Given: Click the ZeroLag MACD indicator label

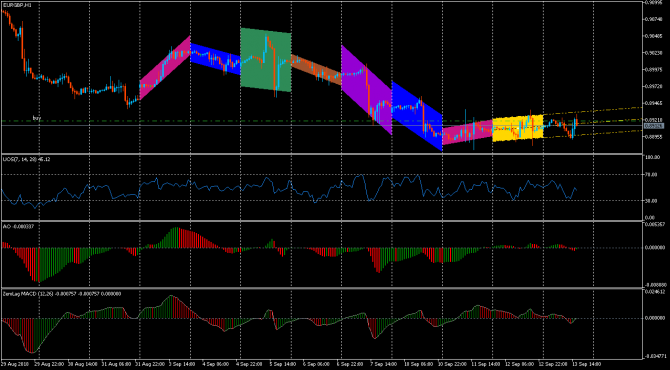Looking at the screenshot, I should pyautogui.click(x=62, y=294).
